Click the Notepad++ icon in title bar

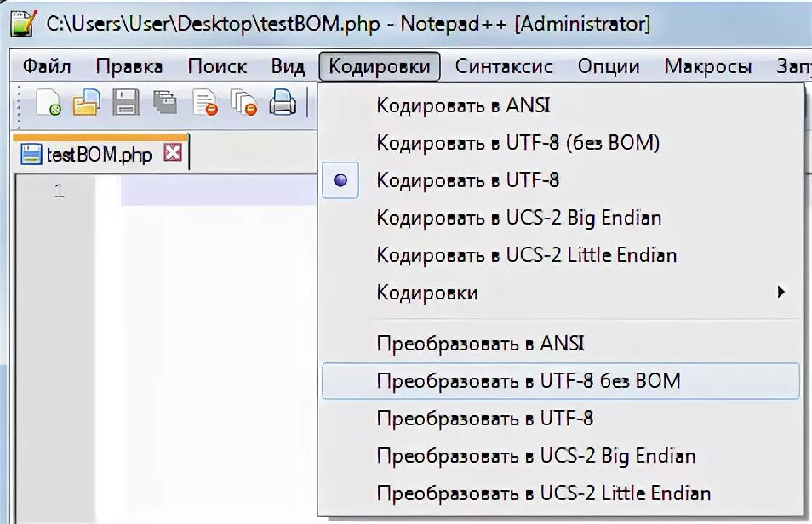click(x=24, y=23)
